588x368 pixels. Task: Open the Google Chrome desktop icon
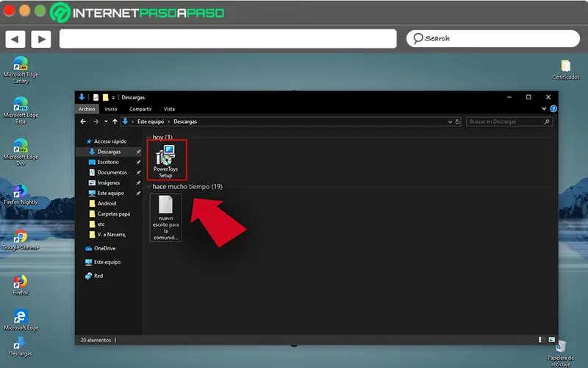click(21, 241)
